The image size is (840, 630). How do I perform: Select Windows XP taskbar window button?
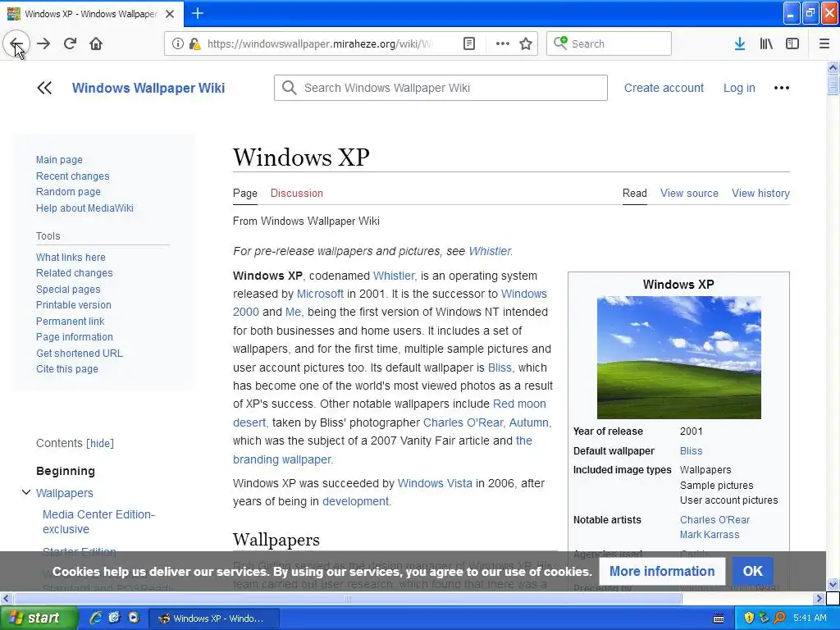[213, 619]
